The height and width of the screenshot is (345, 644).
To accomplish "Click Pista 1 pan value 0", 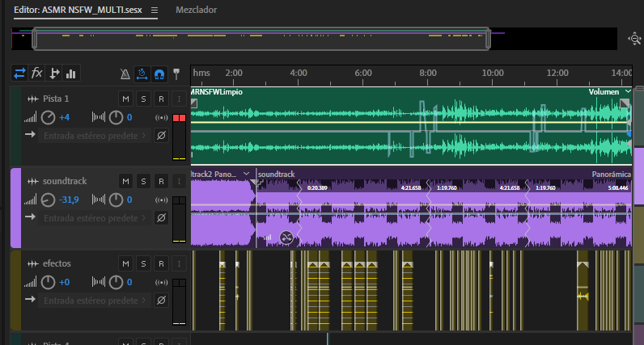I will click(129, 118).
